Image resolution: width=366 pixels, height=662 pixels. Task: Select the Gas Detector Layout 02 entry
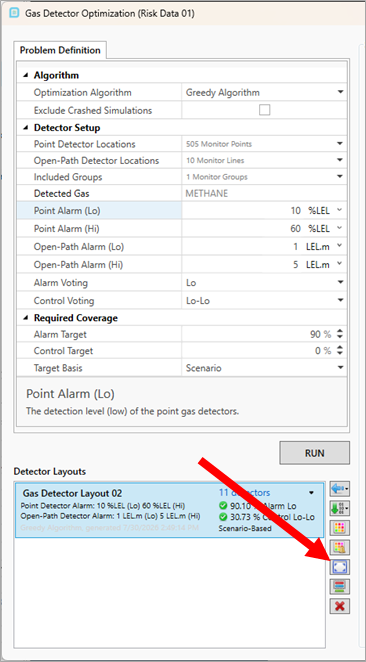click(170, 510)
